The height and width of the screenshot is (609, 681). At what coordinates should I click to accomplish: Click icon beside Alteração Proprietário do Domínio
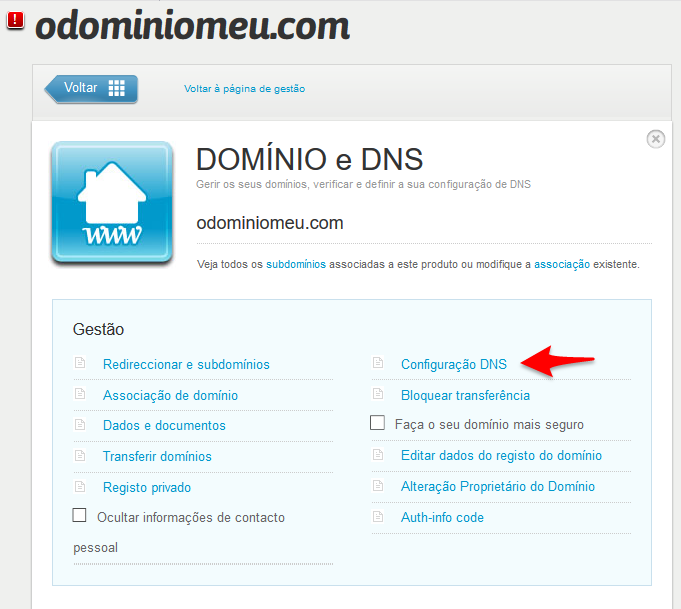[x=378, y=486]
